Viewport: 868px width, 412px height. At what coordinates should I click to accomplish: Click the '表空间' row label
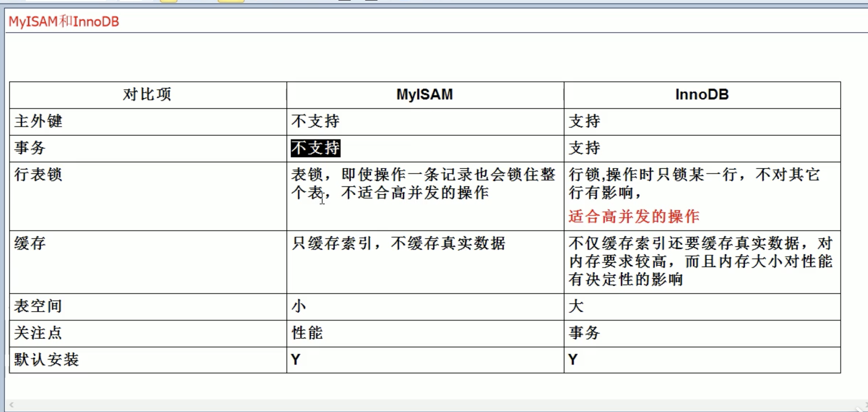pyautogui.click(x=38, y=306)
